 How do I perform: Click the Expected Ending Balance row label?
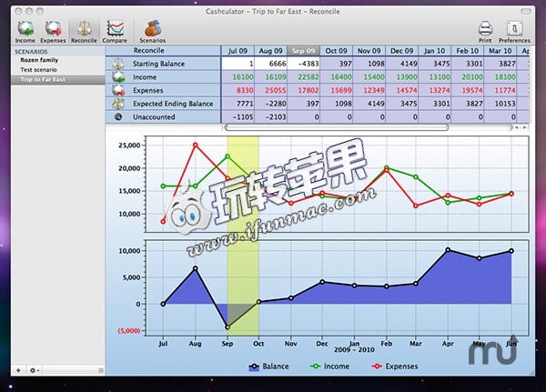point(173,104)
